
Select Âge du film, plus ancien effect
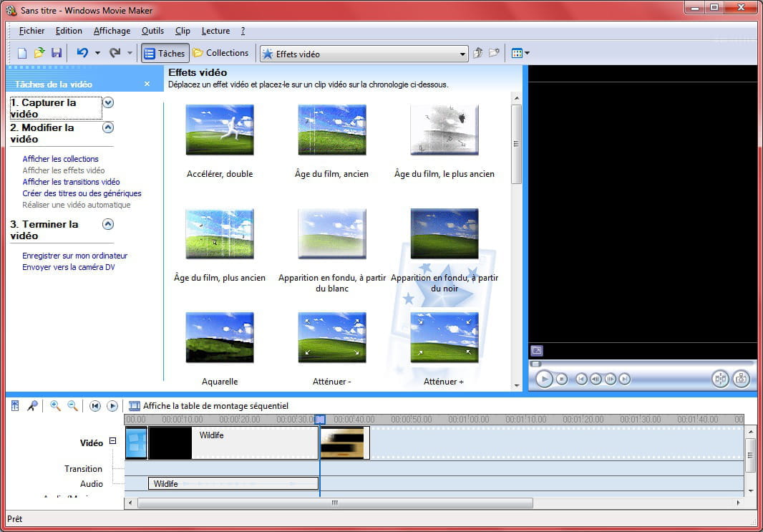click(x=220, y=233)
